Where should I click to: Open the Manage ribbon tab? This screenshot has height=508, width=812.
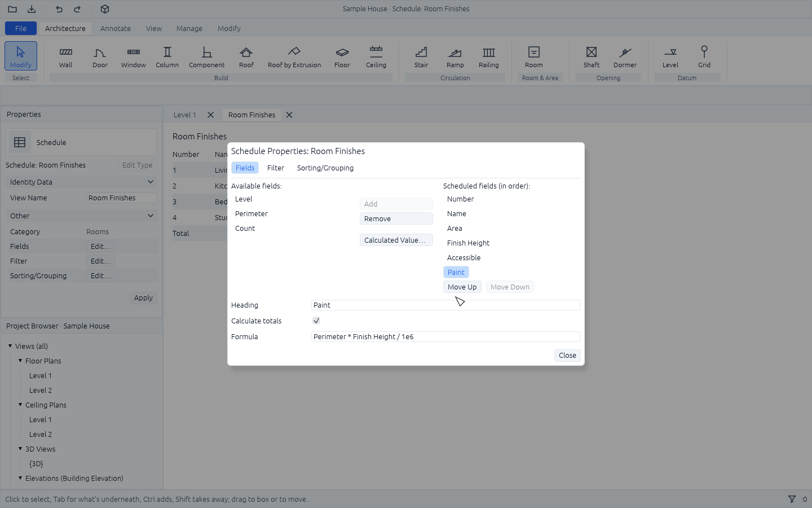[189, 28]
